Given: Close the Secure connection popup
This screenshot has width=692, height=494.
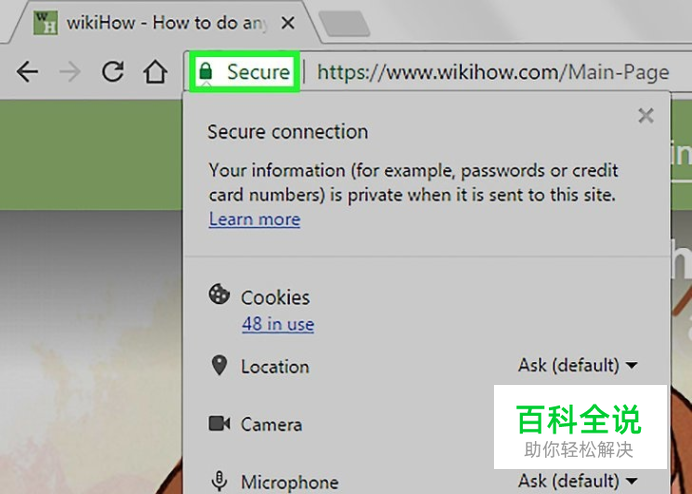Looking at the screenshot, I should coord(646,116).
